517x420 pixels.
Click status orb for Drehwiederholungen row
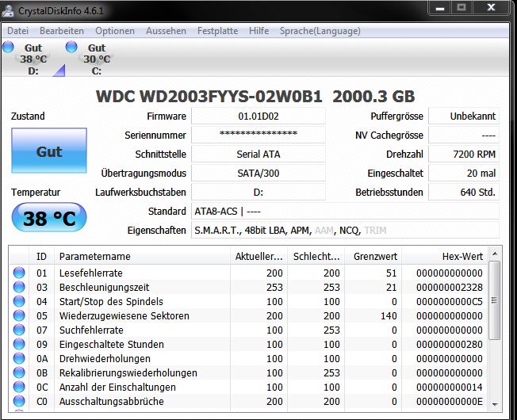click(x=19, y=358)
